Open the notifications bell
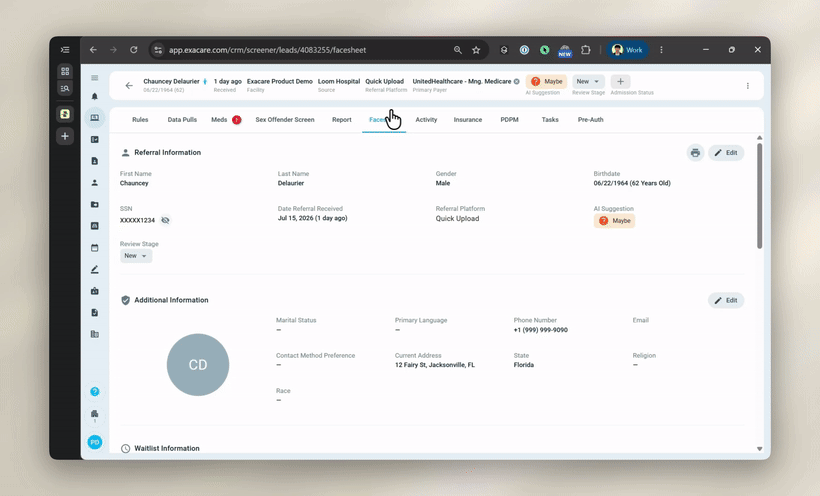 pos(95,96)
